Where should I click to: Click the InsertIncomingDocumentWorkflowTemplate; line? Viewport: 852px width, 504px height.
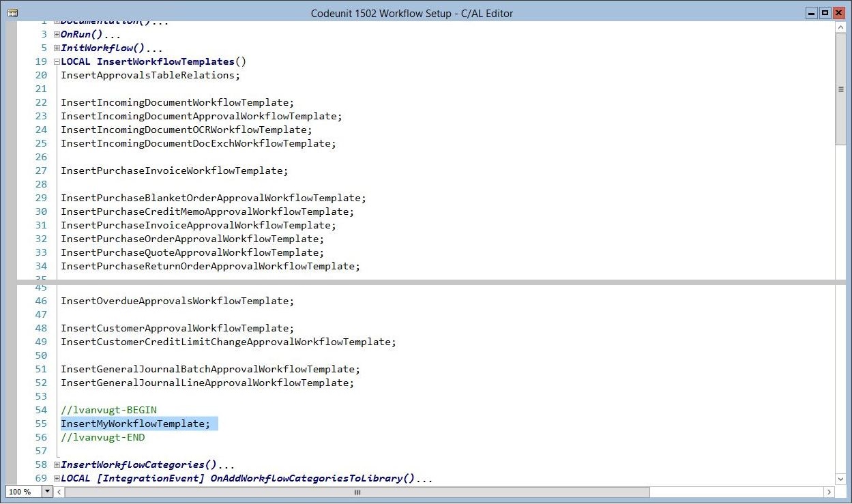pyautogui.click(x=177, y=102)
